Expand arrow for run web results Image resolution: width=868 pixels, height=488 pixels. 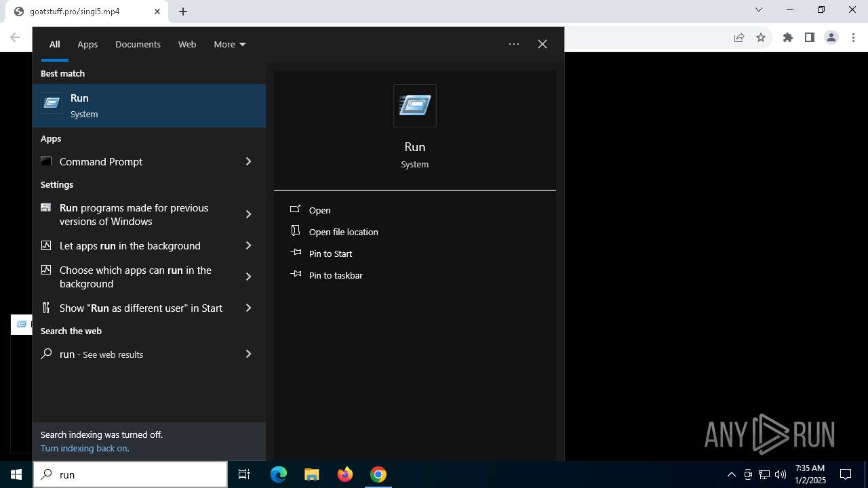248,354
